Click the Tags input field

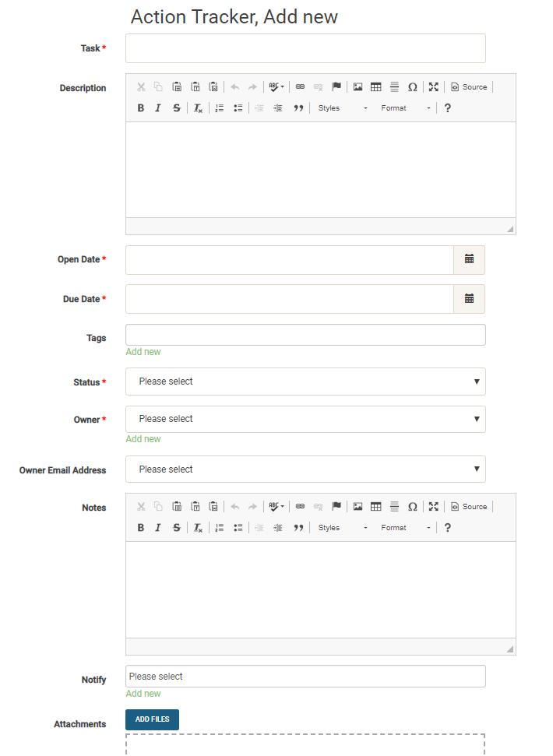click(305, 335)
